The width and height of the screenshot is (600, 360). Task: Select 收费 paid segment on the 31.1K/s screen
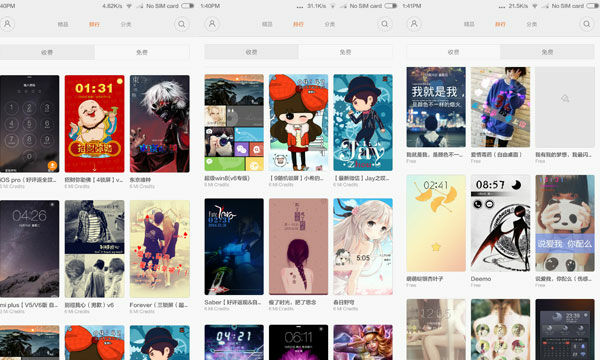point(251,52)
